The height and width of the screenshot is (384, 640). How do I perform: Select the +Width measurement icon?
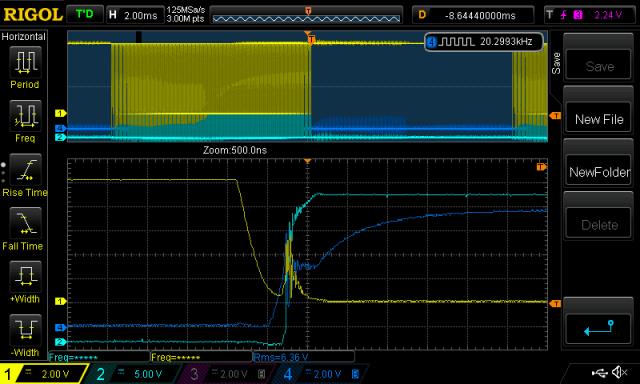[x=25, y=276]
